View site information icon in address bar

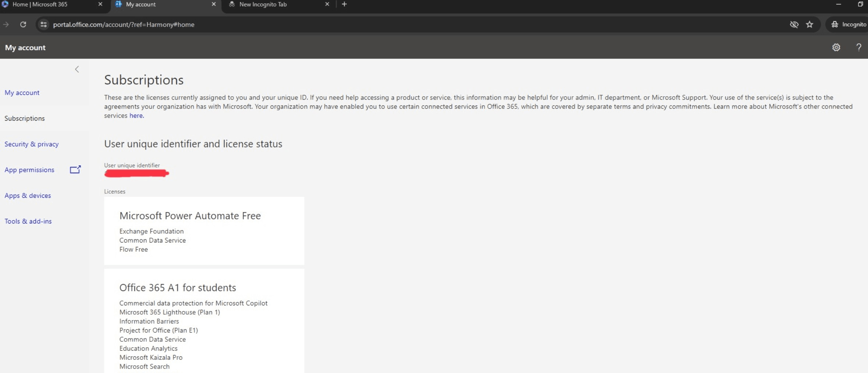click(x=43, y=24)
